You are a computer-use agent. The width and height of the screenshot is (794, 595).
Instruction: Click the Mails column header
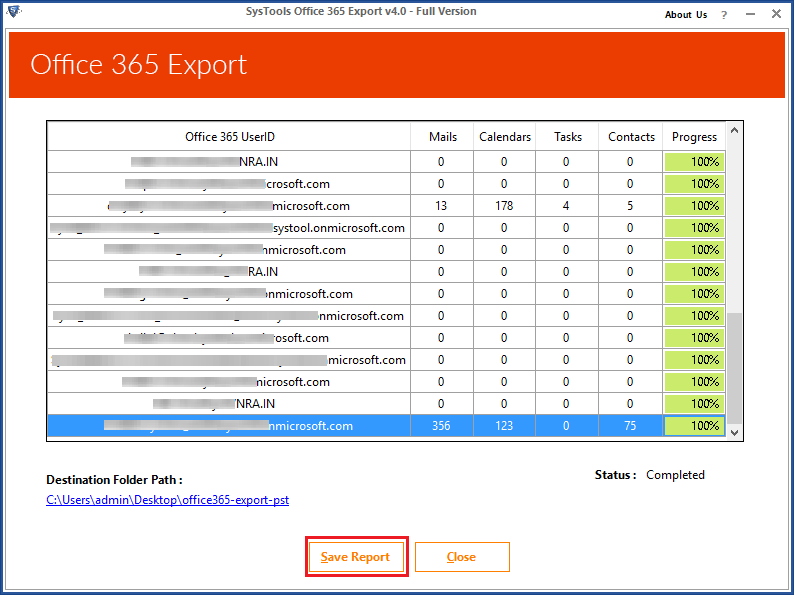pyautogui.click(x=442, y=137)
